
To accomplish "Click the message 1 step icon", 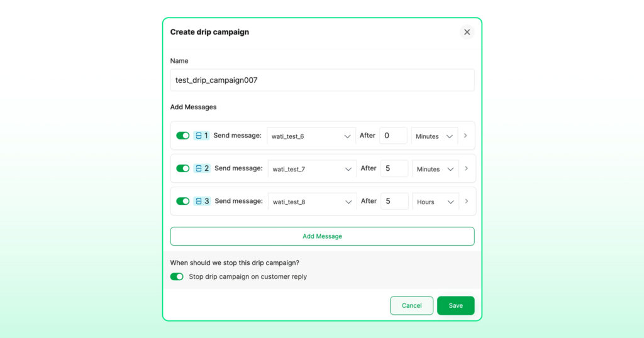I will [x=199, y=136].
